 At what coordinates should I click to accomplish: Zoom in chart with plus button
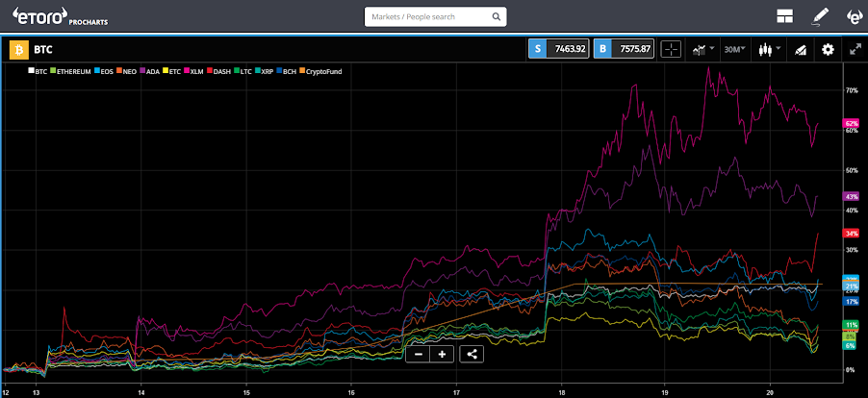pos(443,355)
